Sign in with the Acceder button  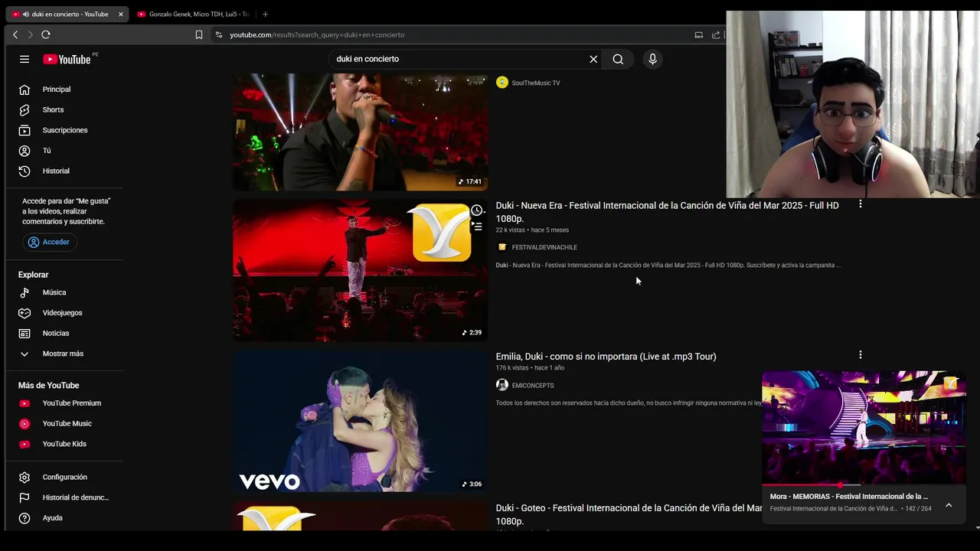tap(49, 242)
